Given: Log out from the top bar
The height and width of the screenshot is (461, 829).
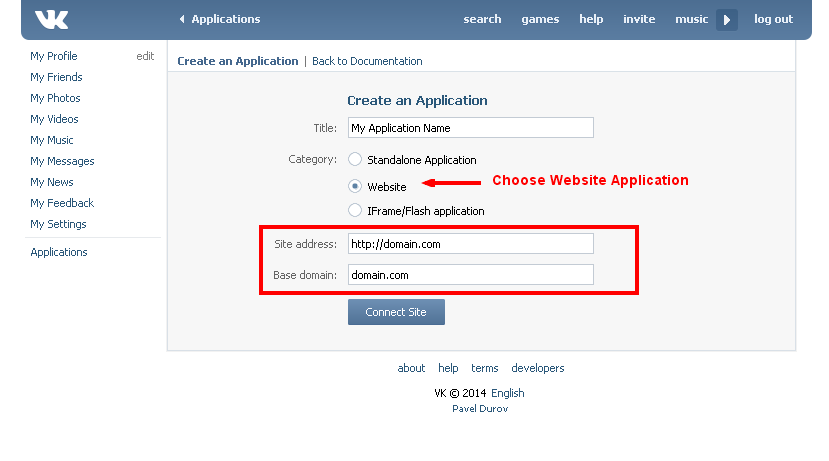Looking at the screenshot, I should 773,19.
